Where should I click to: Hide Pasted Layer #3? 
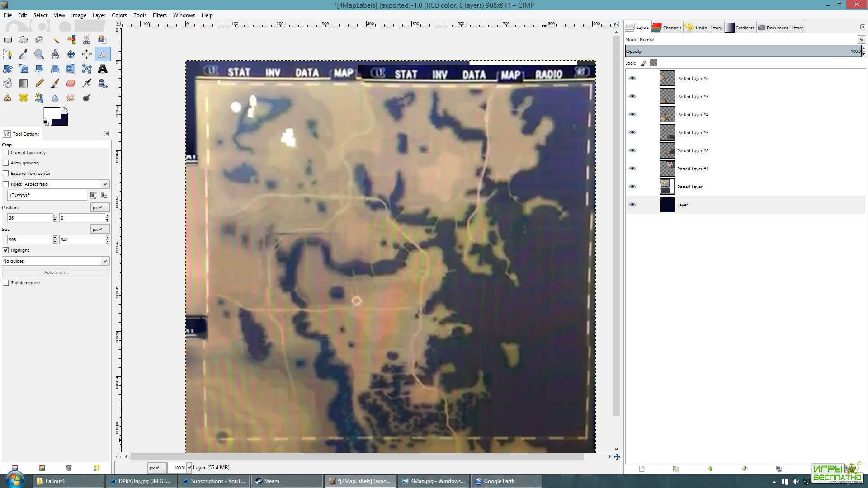632,133
